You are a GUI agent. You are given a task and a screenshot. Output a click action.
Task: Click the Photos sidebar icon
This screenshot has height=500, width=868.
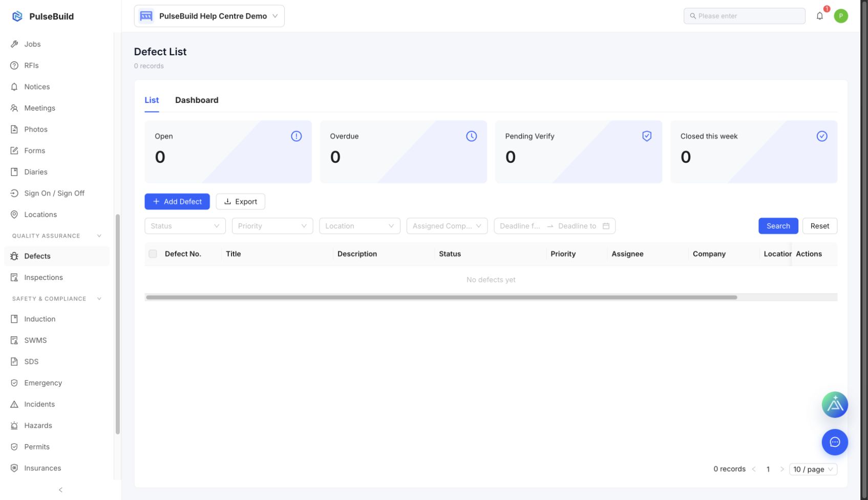[14, 129]
